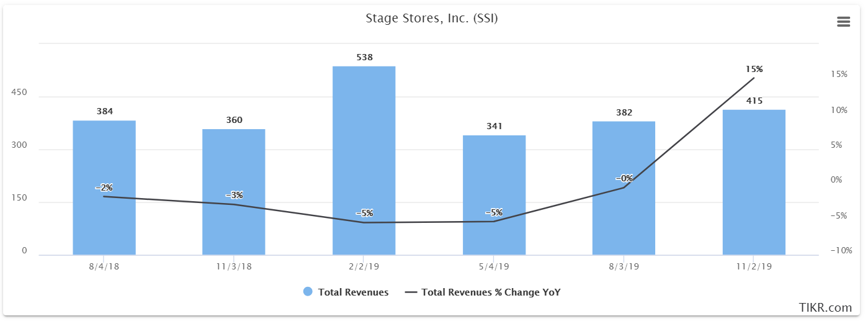Select the 11/2/19 revenue bar
Screen dimensions: 868x321
pos(754,183)
